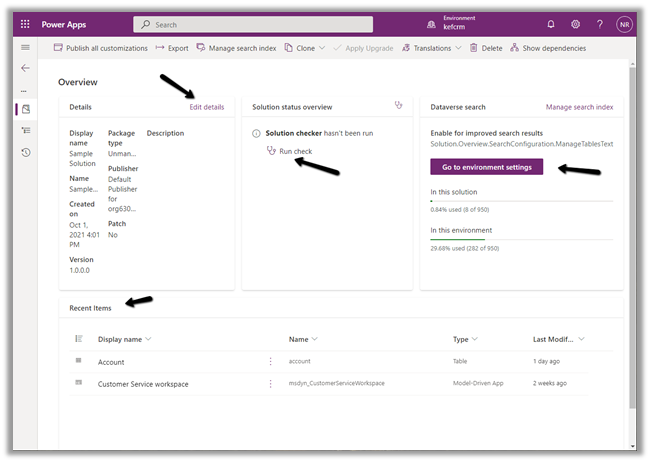Click the In this solution usage bar
650x463 pixels.
(x=521, y=201)
